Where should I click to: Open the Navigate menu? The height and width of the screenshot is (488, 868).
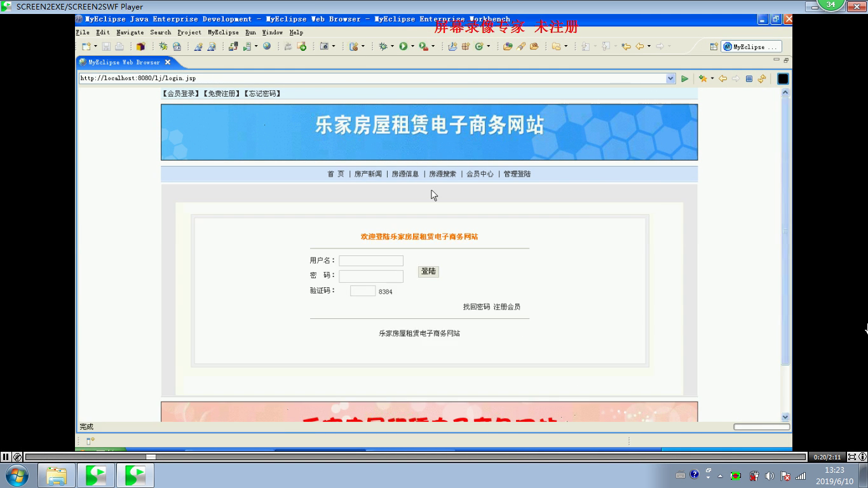pyautogui.click(x=130, y=32)
